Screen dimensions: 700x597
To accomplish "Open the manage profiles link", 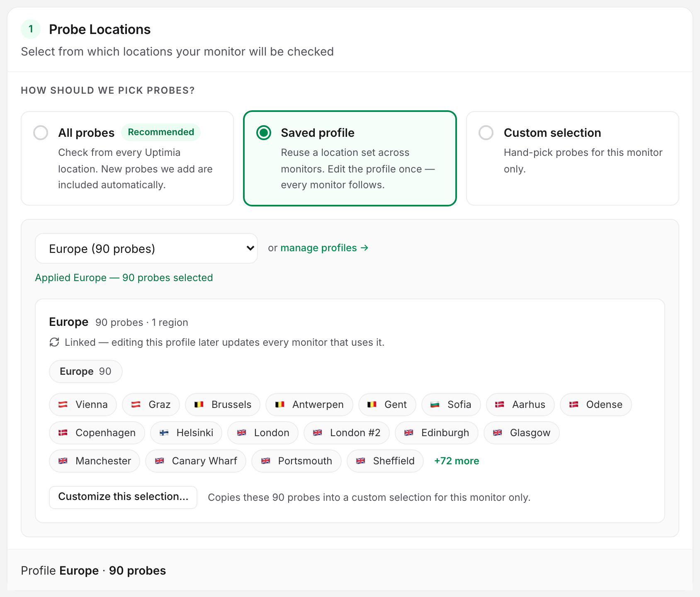I will (x=324, y=248).
